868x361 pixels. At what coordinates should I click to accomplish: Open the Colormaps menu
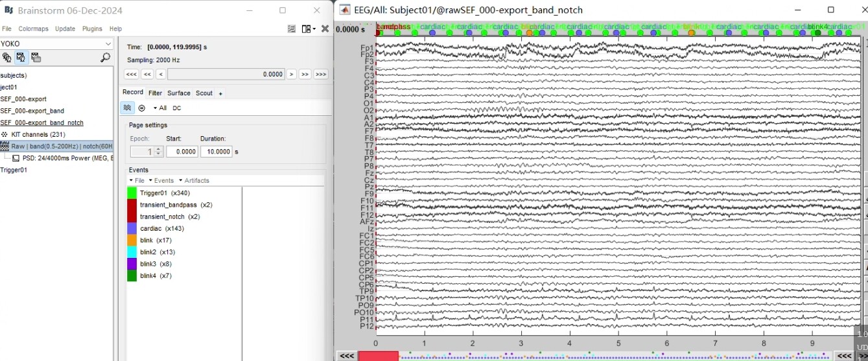coord(33,29)
